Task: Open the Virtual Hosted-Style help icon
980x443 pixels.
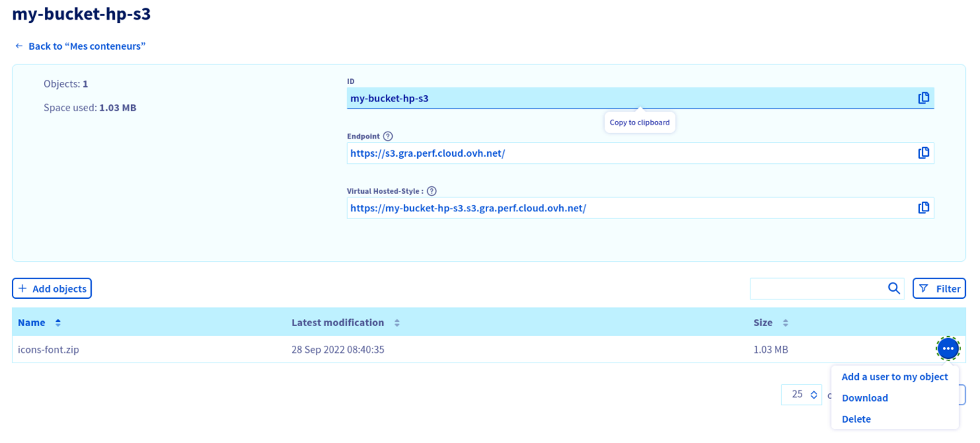Action: (431, 191)
